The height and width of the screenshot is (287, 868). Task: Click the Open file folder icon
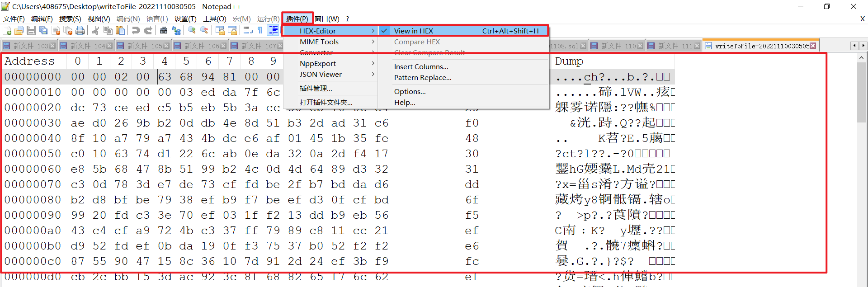coord(19,30)
